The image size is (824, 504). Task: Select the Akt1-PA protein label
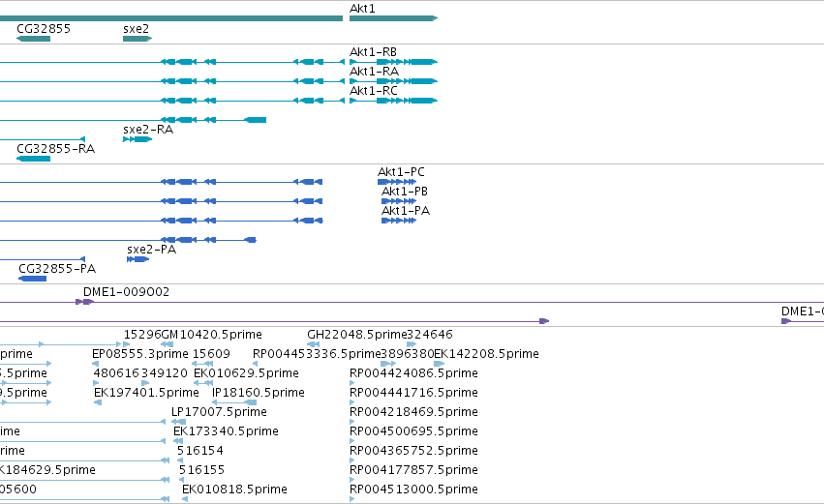406,211
